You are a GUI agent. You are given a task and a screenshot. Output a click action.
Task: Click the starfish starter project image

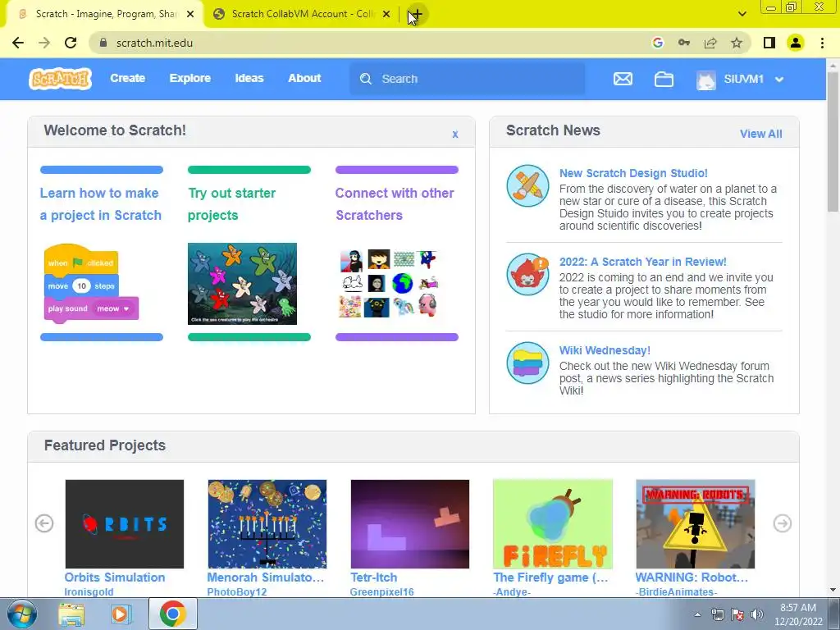tap(242, 283)
